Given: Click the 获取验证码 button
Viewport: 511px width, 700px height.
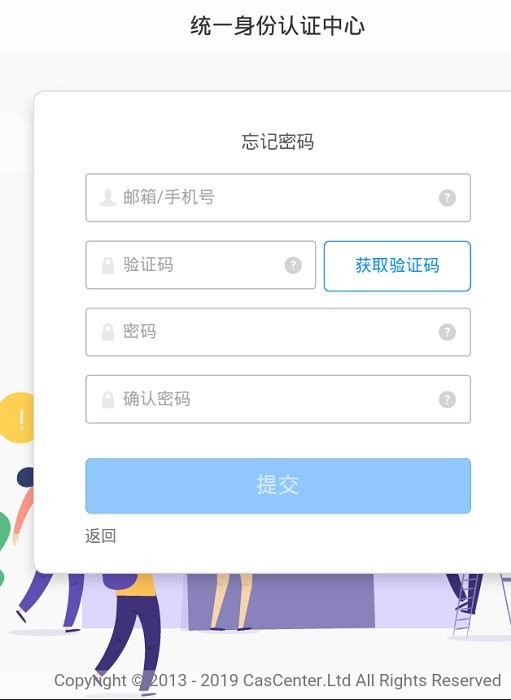Looking at the screenshot, I should click(397, 266).
